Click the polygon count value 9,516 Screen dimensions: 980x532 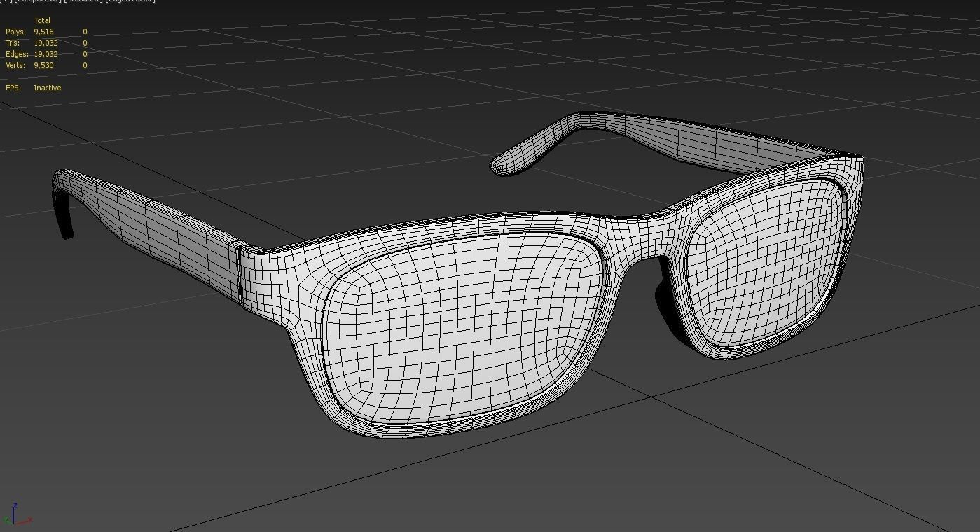pyautogui.click(x=43, y=32)
